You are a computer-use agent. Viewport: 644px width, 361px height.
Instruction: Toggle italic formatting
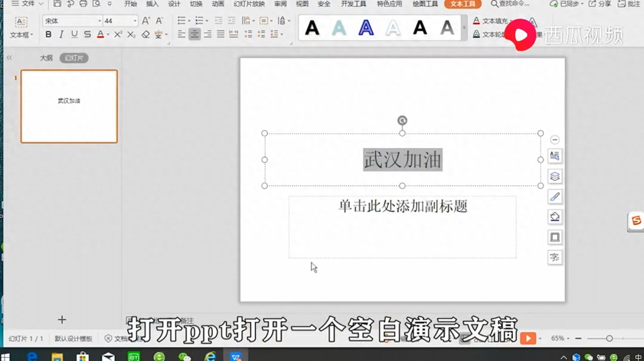(61, 34)
